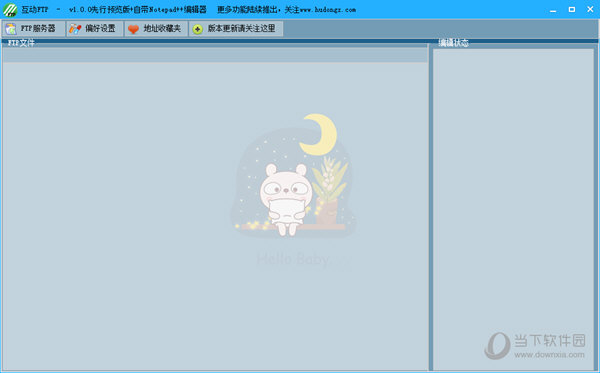600x373 pixels.
Task: Click the www.hudongz.com text in title bar
Action: 328,10
